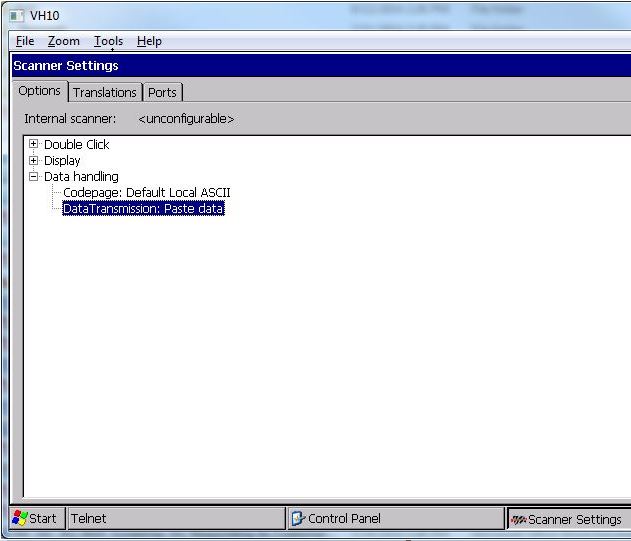
Task: Click the VH10 window title icon
Action: (x=16, y=16)
